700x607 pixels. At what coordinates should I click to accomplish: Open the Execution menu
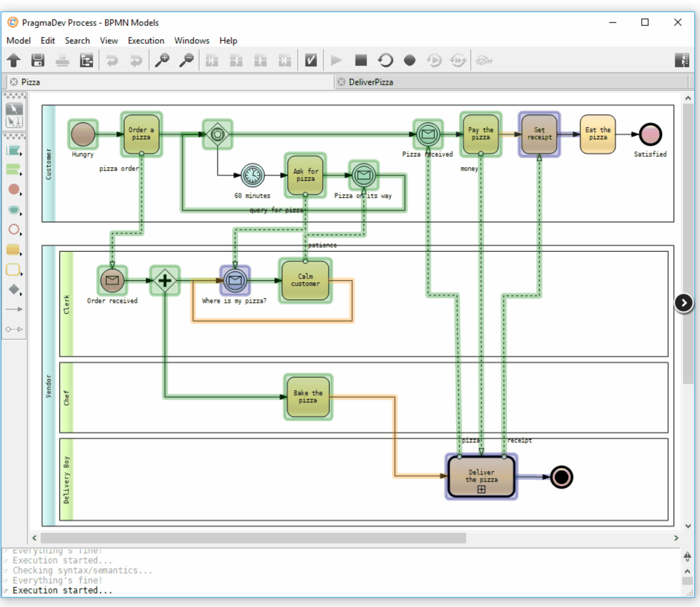(x=146, y=41)
